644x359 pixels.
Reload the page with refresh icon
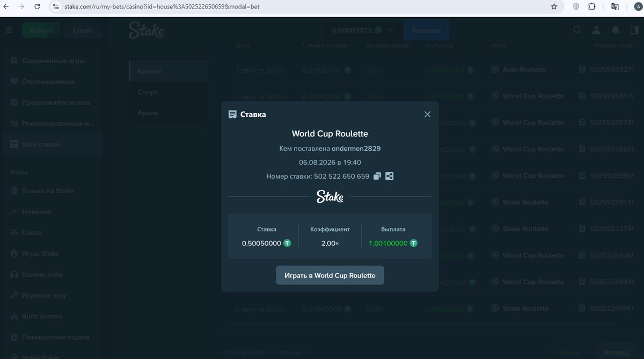(x=37, y=6)
